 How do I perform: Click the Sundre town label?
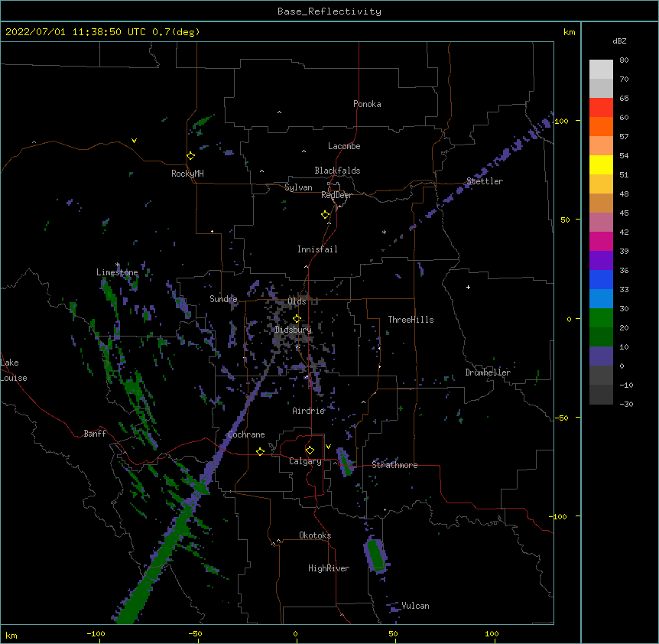223,299
